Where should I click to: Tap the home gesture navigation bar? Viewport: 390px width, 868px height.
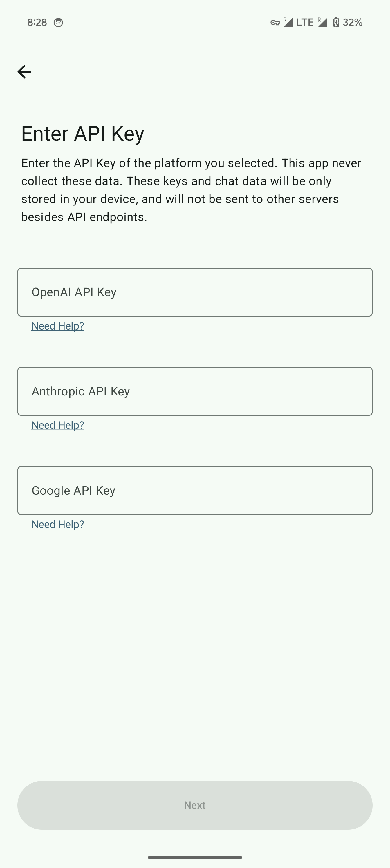tap(195, 858)
